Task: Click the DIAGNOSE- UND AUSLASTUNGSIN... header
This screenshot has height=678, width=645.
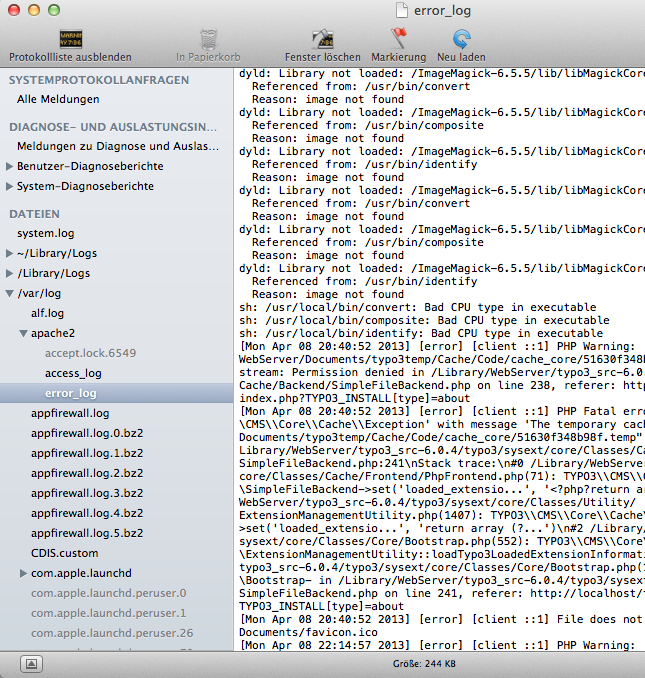Action: pyautogui.click(x=113, y=127)
